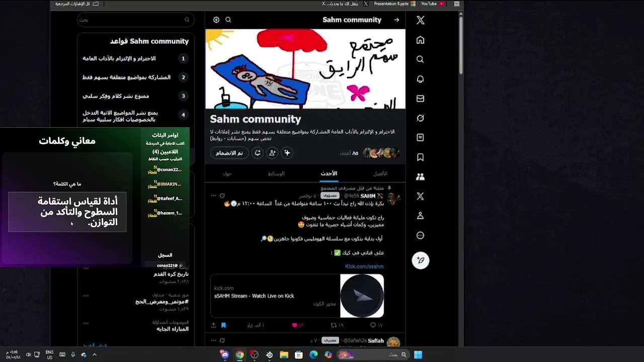Click the community banner image
Image resolution: width=644 pixels, height=362 pixels.
305,69
